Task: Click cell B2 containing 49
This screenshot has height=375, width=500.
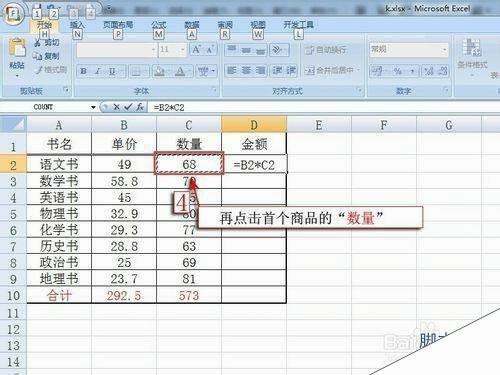Action: [x=124, y=164]
